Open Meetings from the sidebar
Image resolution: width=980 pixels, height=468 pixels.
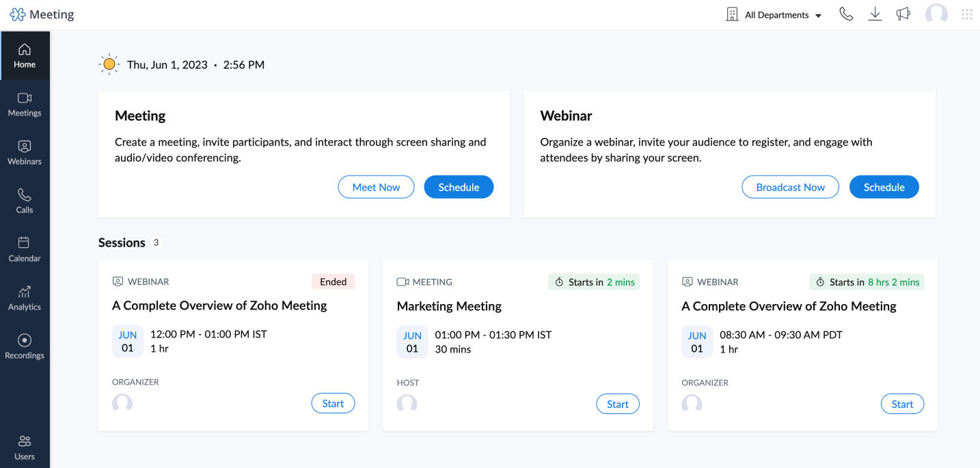(x=25, y=105)
